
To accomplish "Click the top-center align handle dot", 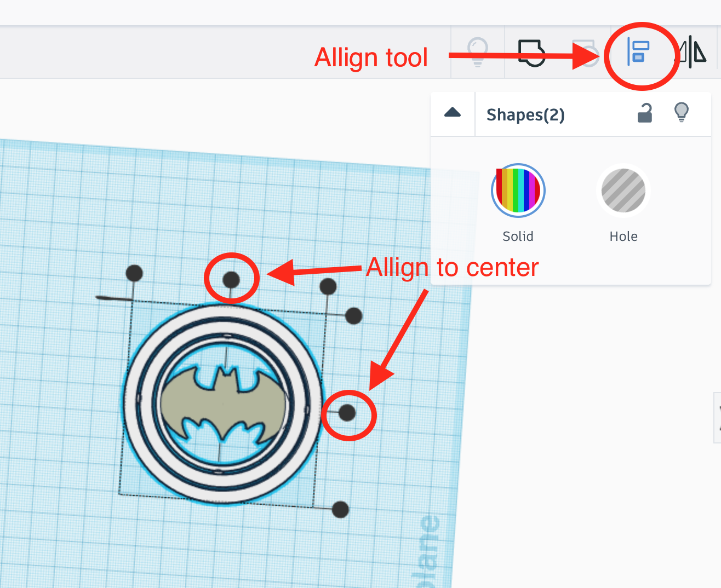I will coord(231,279).
